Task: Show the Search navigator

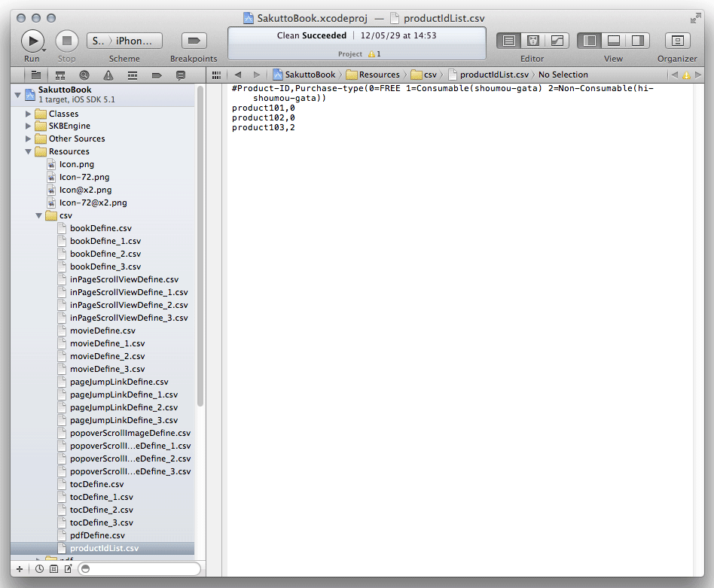Action: click(84, 75)
